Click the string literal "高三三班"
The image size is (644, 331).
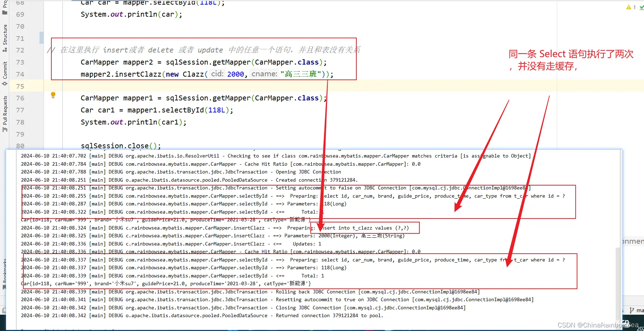click(301, 74)
